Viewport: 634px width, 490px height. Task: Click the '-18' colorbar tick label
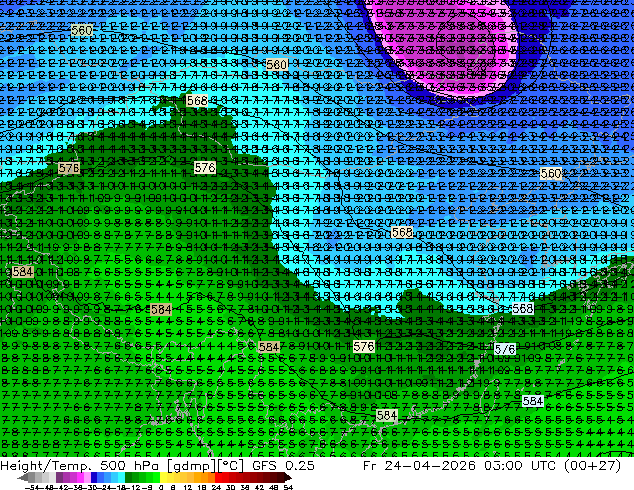(118, 488)
